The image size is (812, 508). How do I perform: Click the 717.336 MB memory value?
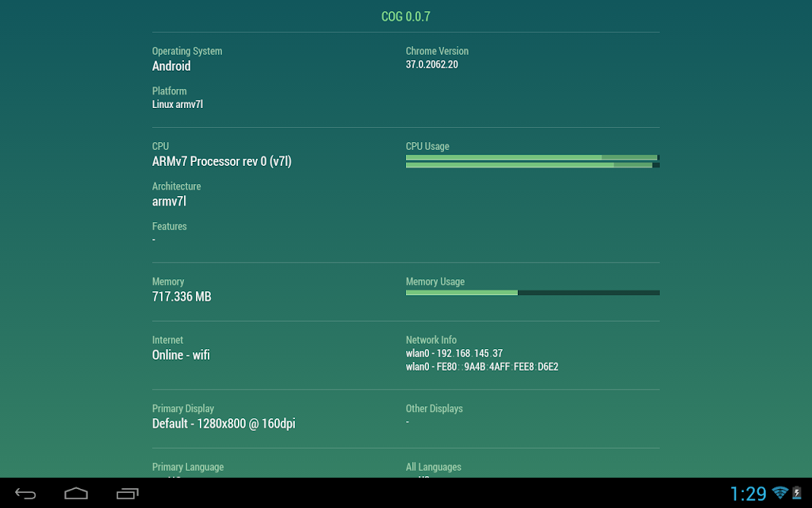coord(182,297)
